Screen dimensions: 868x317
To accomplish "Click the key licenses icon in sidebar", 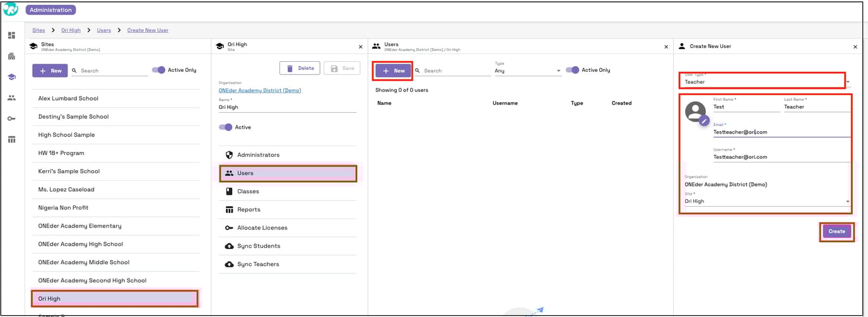I will (x=11, y=118).
